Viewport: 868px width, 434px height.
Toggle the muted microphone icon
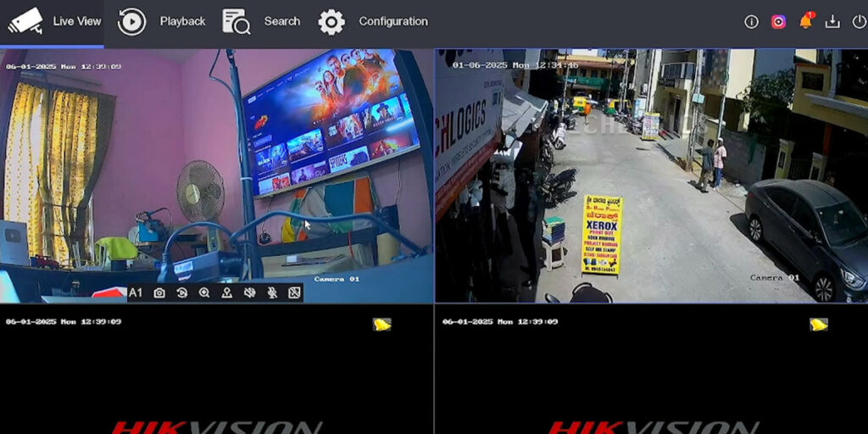coord(272,293)
